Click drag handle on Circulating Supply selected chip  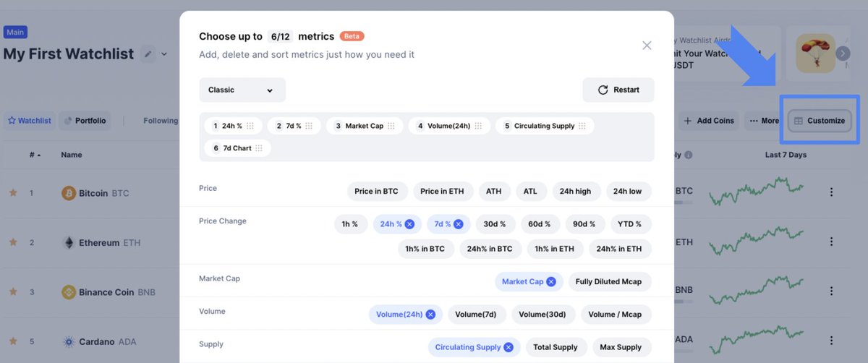click(x=582, y=126)
